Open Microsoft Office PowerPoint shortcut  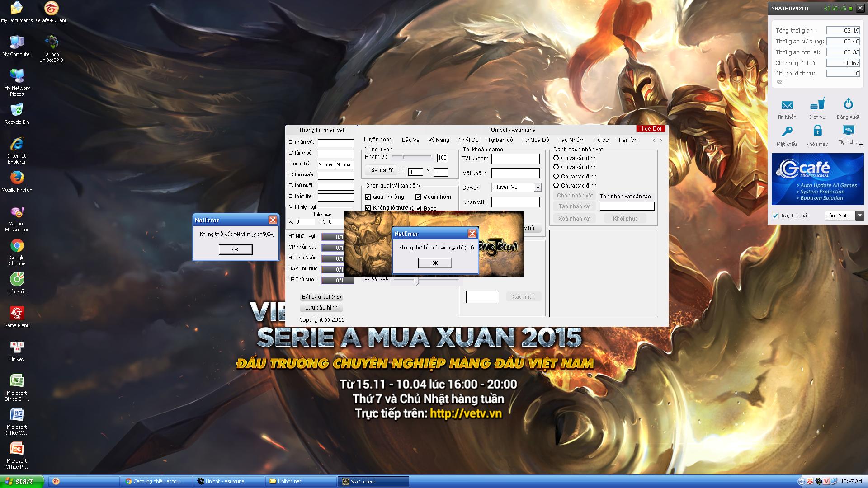point(17,455)
